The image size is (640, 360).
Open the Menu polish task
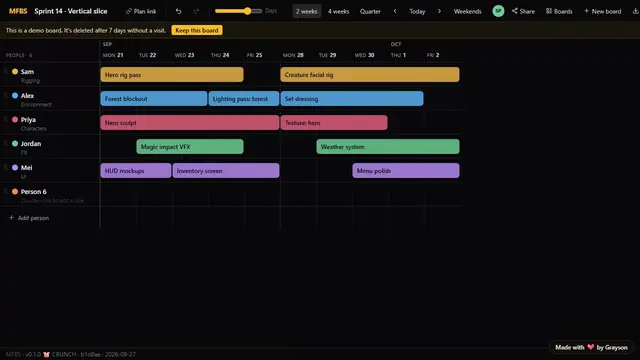(406, 171)
